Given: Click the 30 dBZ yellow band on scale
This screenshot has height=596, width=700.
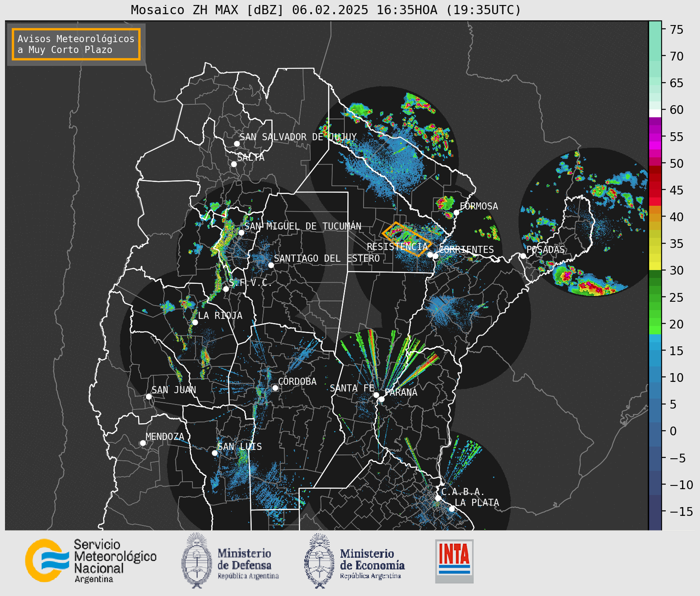Looking at the screenshot, I should (x=655, y=266).
